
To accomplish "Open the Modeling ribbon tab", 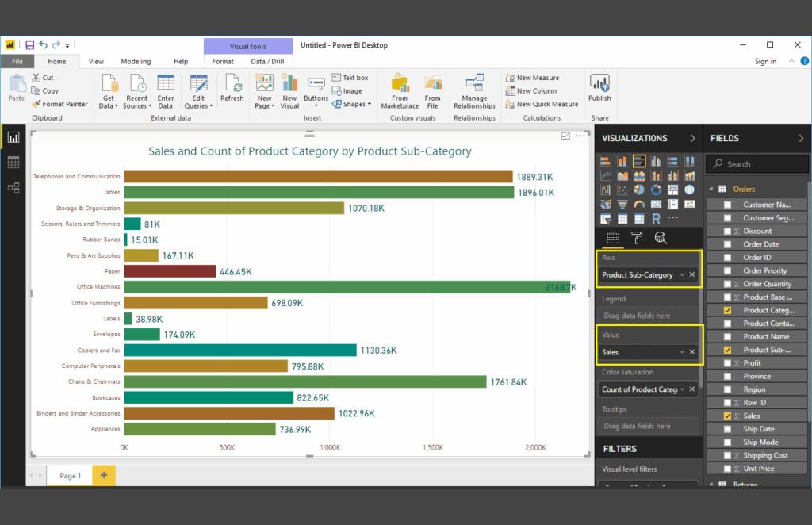I will click(x=136, y=61).
